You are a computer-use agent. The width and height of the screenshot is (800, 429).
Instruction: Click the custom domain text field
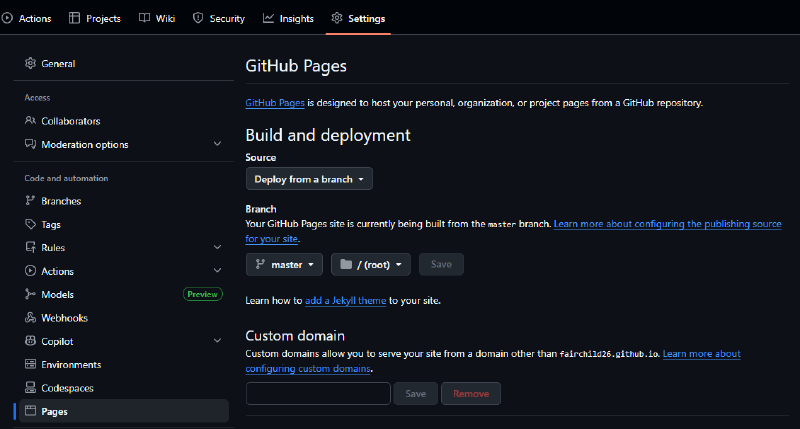coord(318,394)
